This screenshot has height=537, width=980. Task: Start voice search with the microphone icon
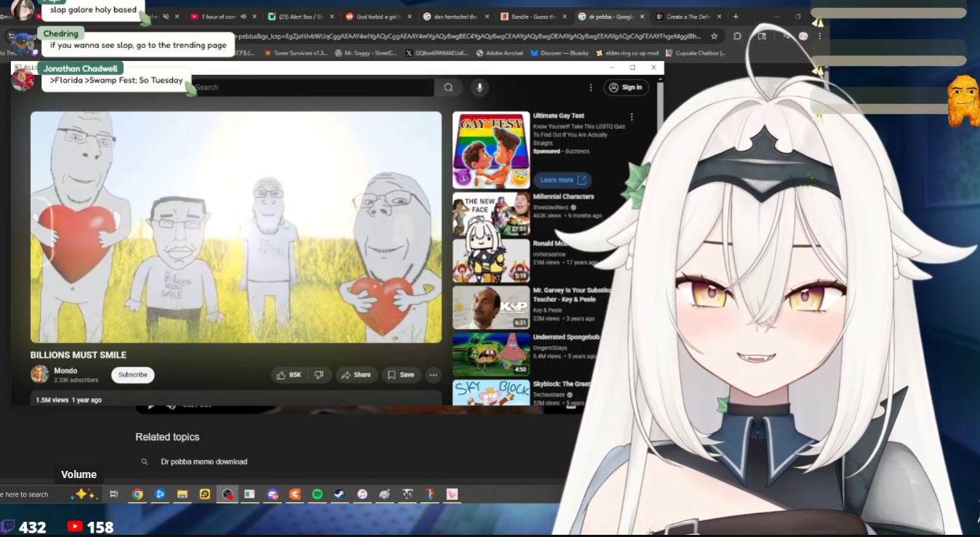[x=478, y=87]
